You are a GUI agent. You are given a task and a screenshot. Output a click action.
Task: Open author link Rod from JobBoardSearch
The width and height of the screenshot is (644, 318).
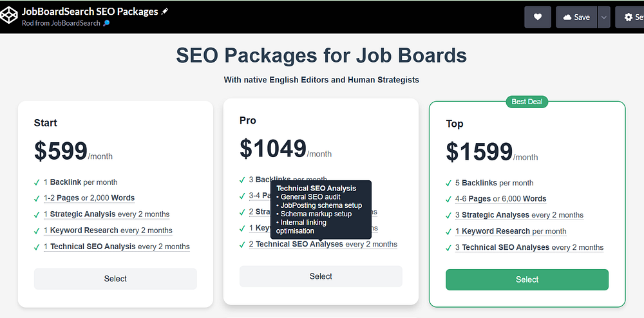point(61,23)
